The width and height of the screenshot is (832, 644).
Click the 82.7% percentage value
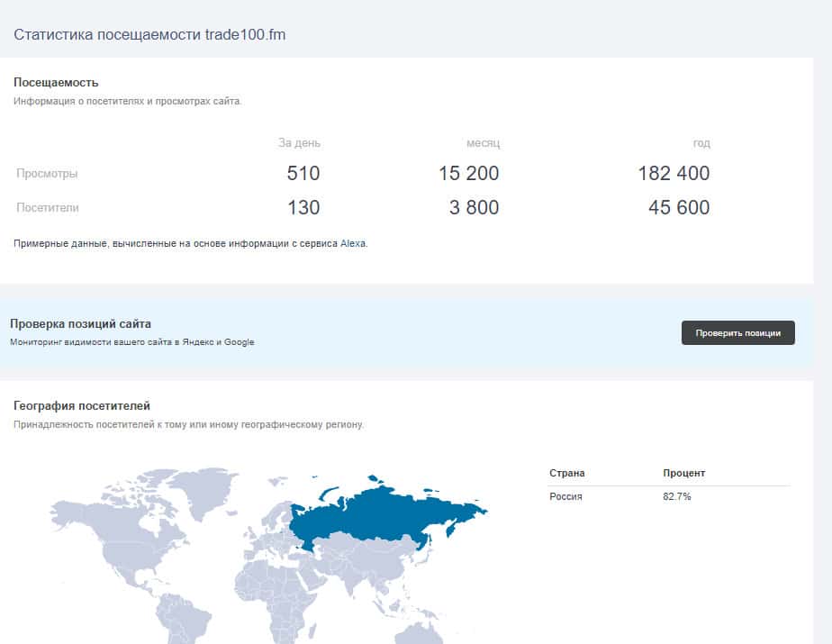click(676, 497)
